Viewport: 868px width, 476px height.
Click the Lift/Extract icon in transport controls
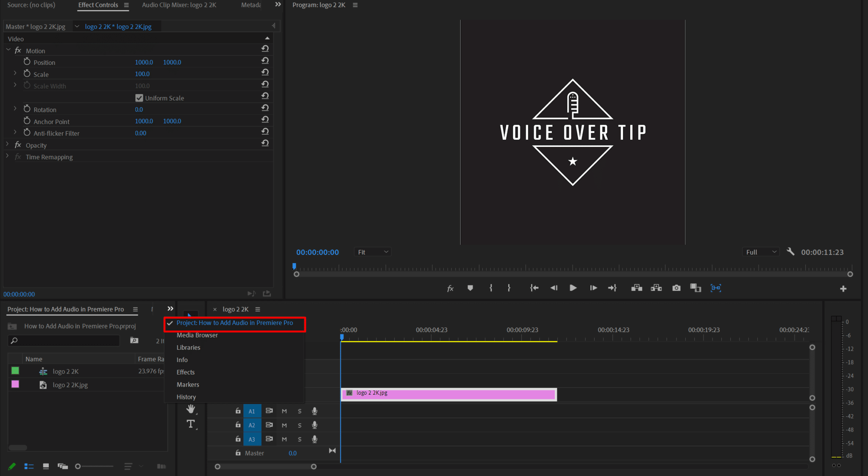point(636,288)
